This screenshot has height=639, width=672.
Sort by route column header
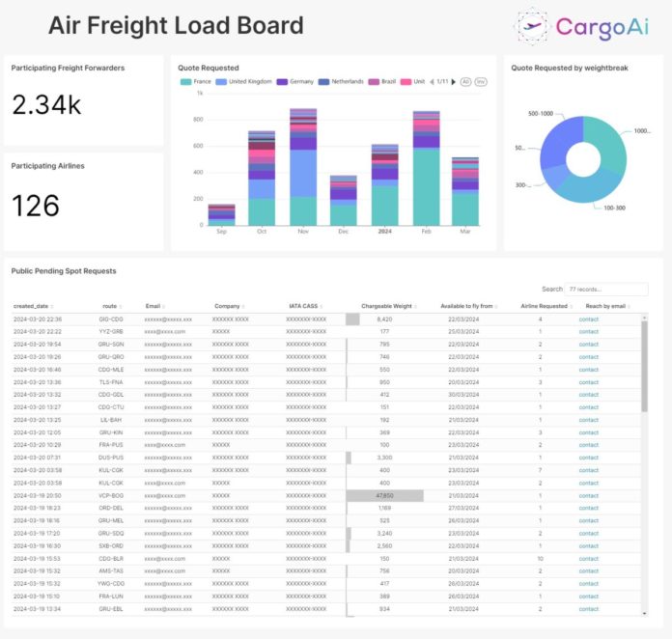111,306
